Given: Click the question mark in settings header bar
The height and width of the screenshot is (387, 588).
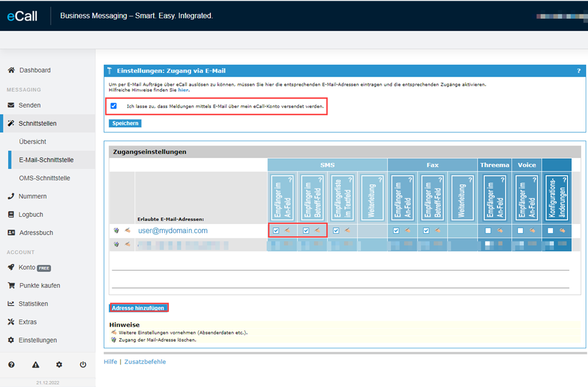Looking at the screenshot, I should [578, 71].
